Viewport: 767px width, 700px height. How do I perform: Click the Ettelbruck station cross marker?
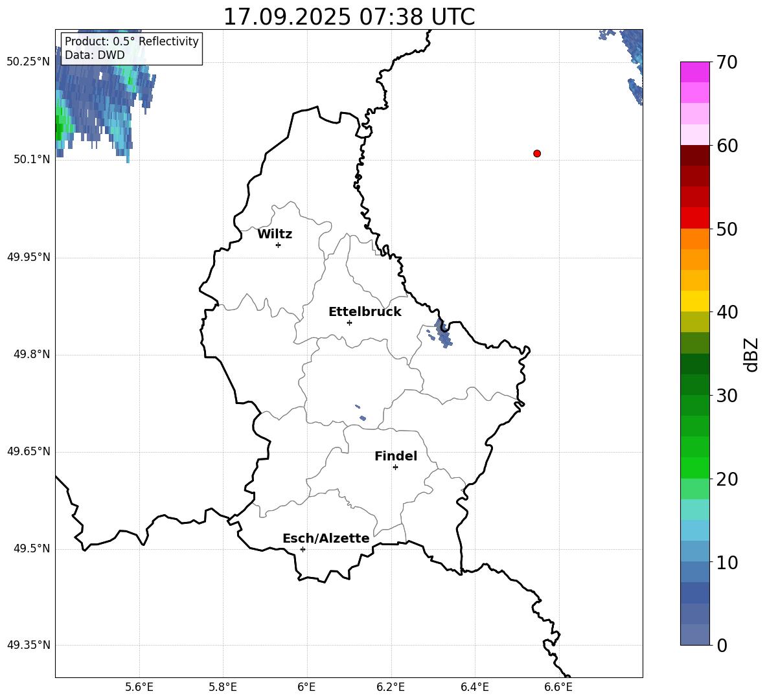[x=349, y=322]
